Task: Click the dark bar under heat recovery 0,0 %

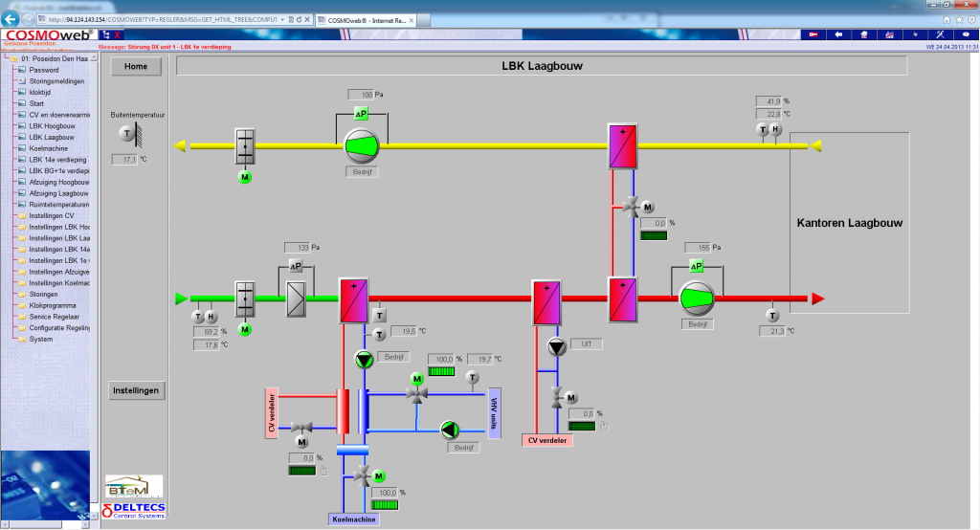Action: pos(654,235)
